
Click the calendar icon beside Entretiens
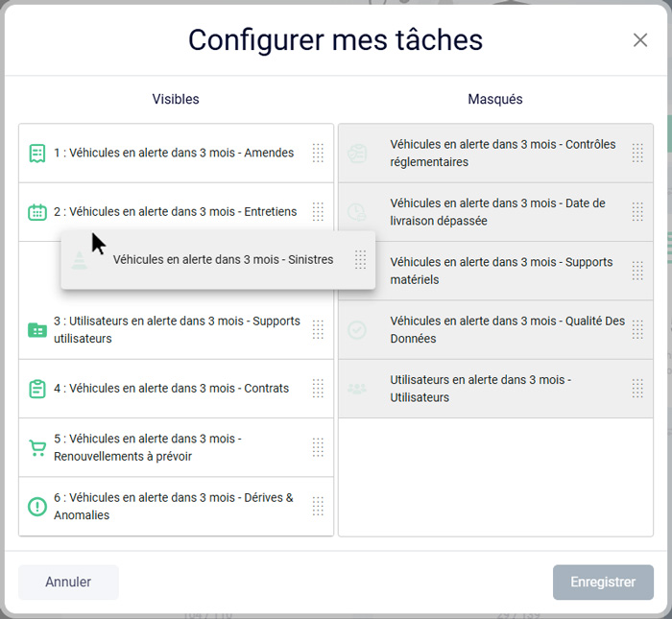pyautogui.click(x=37, y=212)
